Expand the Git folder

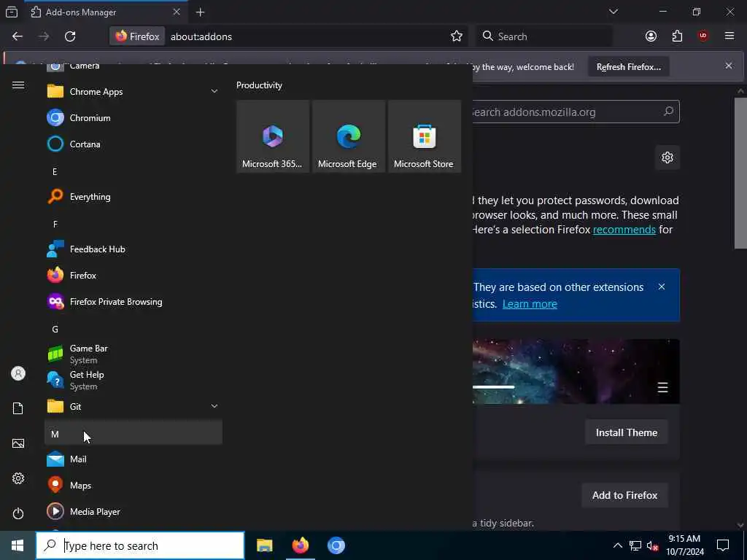133,406
